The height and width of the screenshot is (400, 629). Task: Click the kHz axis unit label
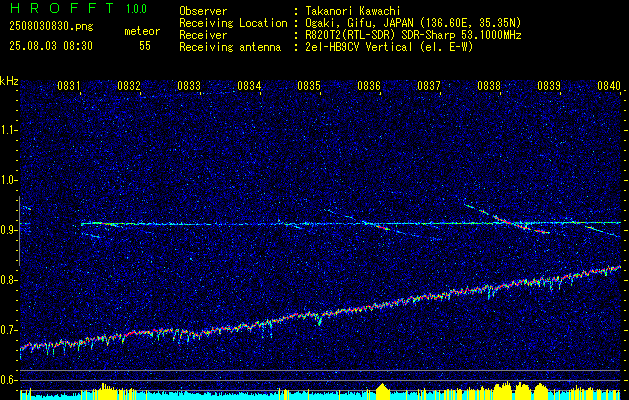9,81
